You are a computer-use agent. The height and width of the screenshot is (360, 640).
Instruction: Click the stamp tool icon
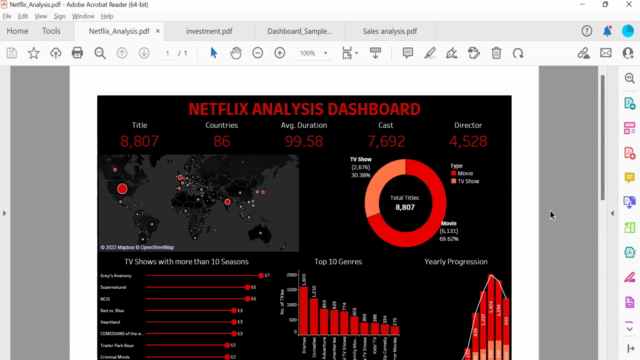(474, 53)
